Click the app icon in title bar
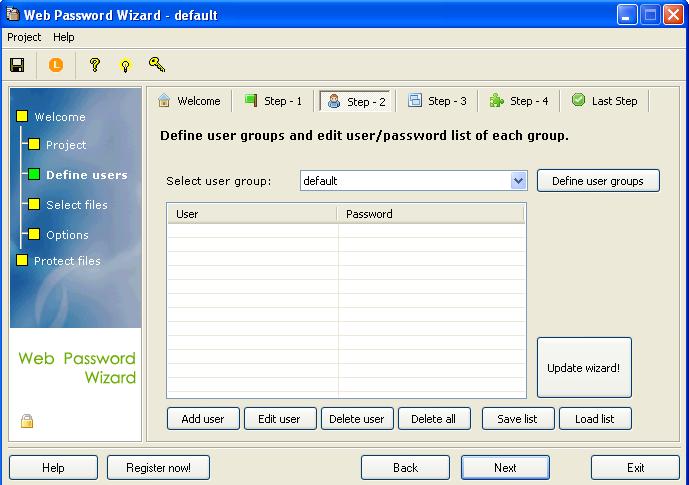Viewport: 689px width, 485px height. click(x=13, y=14)
